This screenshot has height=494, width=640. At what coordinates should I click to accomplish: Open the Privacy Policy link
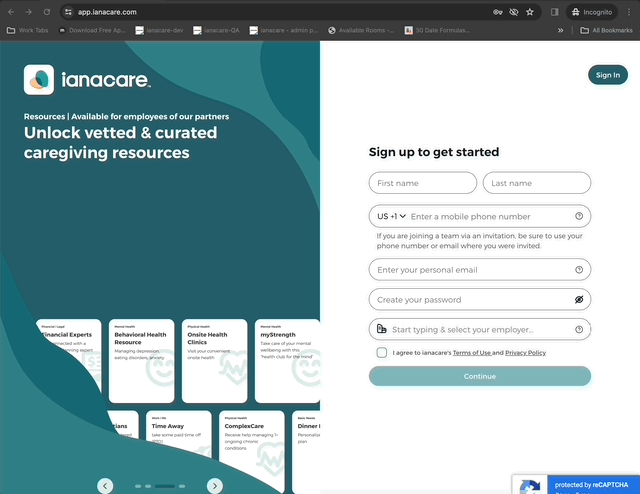click(525, 353)
